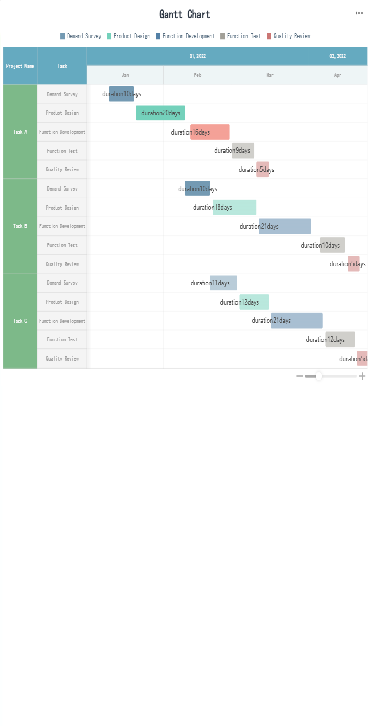This screenshot has height=726, width=374.
Task: Select the Task B project cell
Action: pos(20,226)
